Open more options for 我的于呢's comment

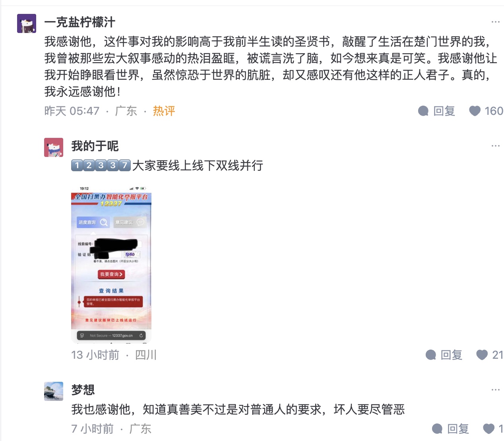(495, 146)
